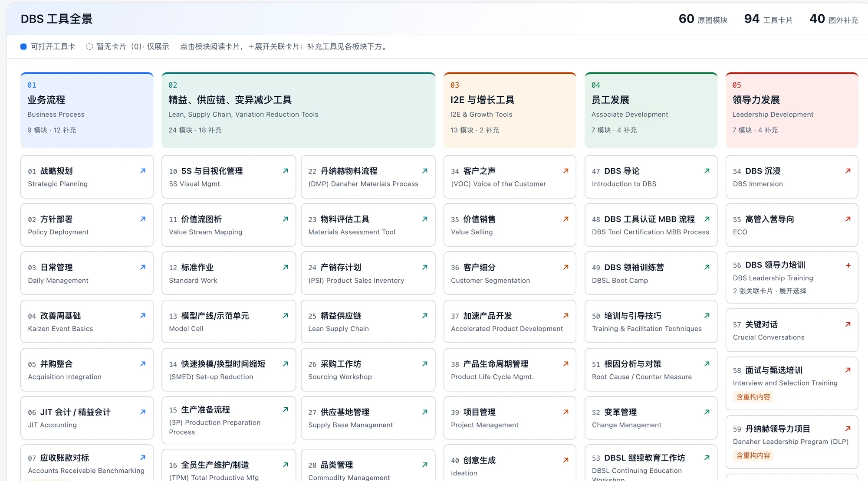Open the 培训与引导技巧 card
The height and width of the screenshot is (481, 868).
651,321
